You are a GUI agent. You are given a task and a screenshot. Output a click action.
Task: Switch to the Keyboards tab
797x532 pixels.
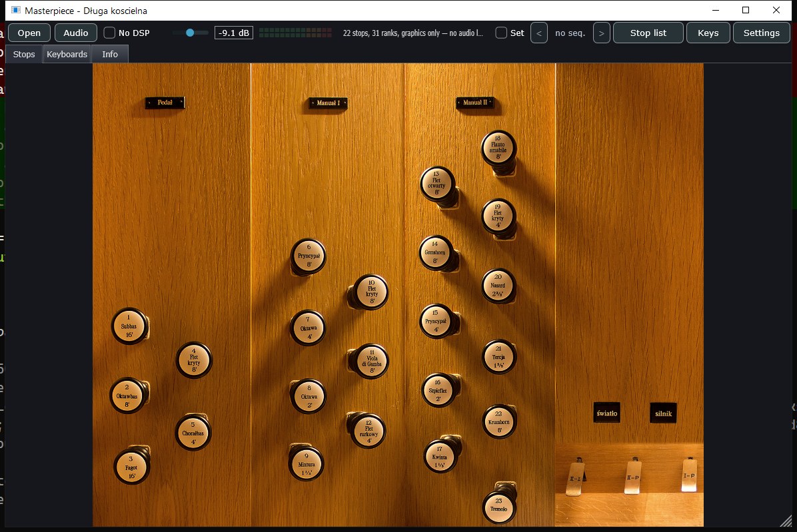(x=67, y=55)
